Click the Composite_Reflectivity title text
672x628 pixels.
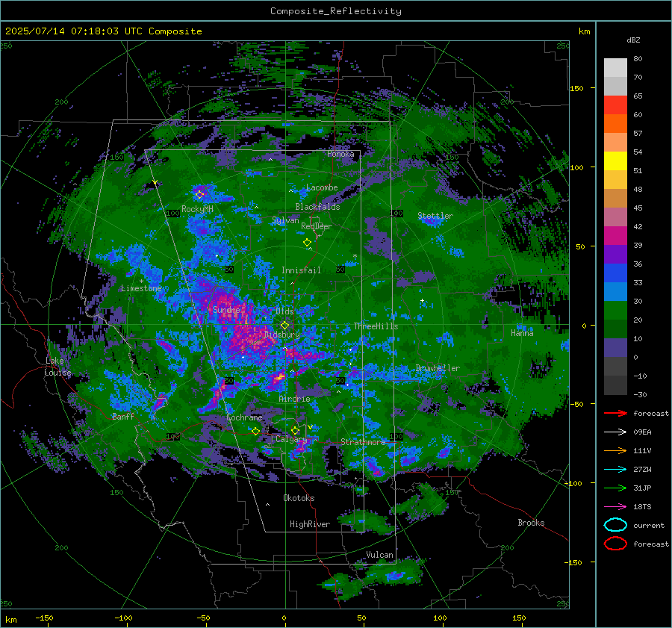(x=335, y=11)
